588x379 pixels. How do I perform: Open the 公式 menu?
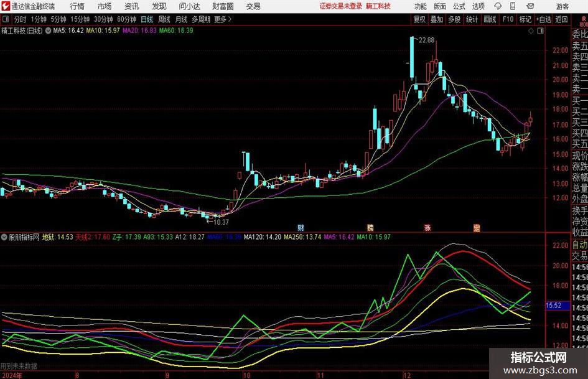coord(459,6)
